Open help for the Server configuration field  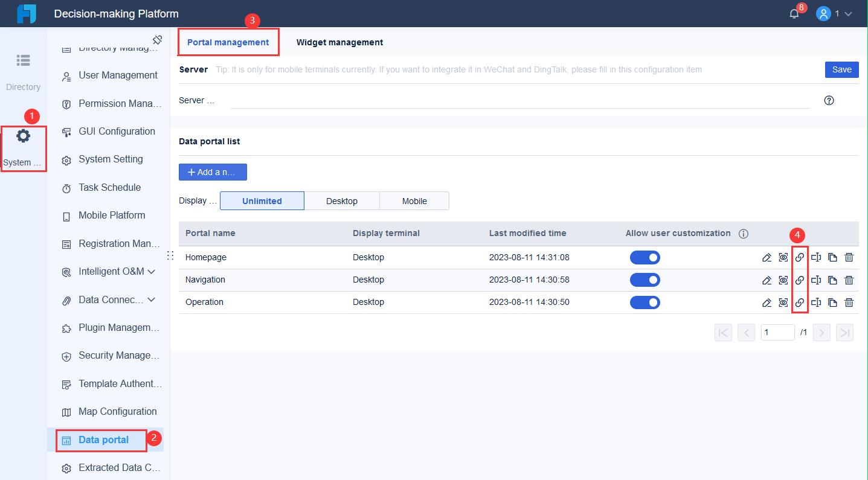(x=829, y=100)
